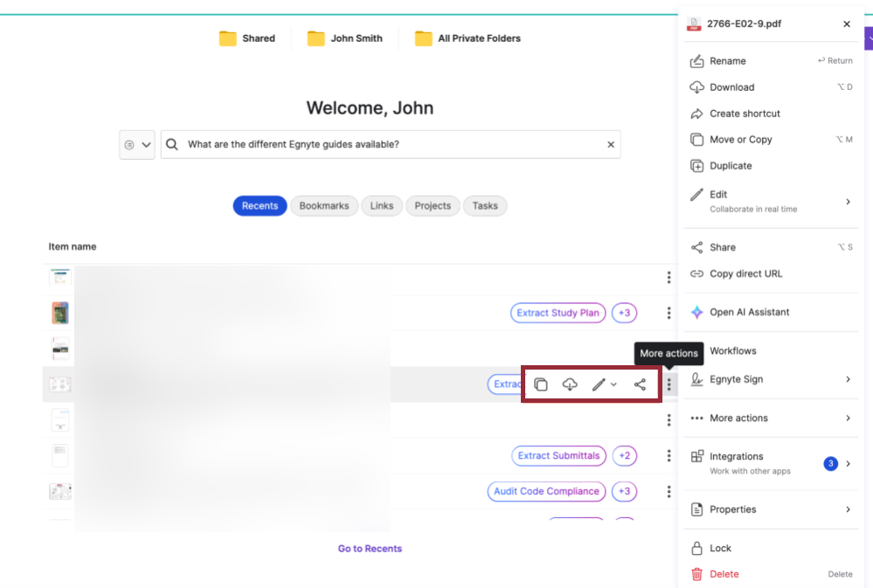Open the colorful thumbnail of second recent item
873x588 pixels.
(60, 313)
